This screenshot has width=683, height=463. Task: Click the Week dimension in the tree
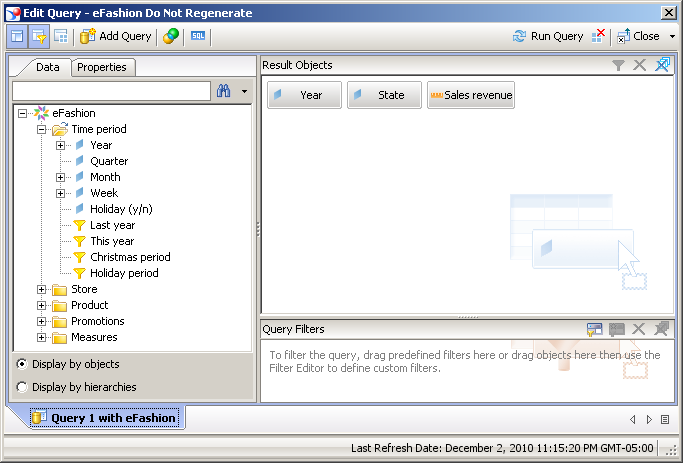pos(104,193)
